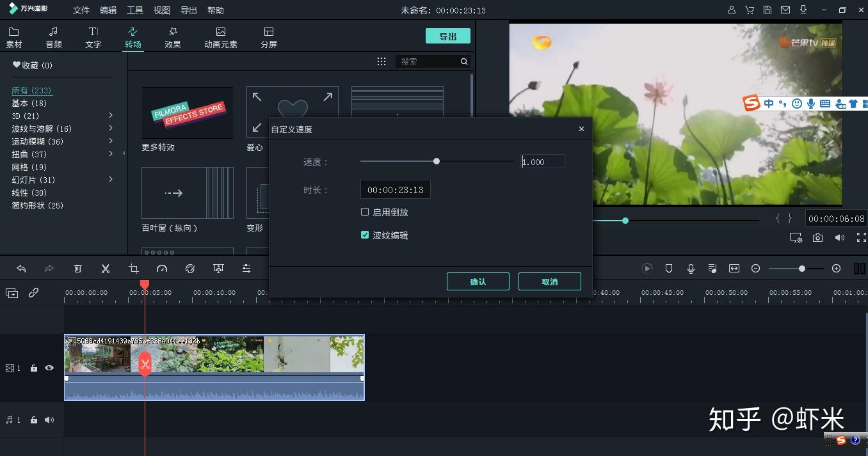Click the undo arrow in timeline toolbar
868x456 pixels.
21,269
